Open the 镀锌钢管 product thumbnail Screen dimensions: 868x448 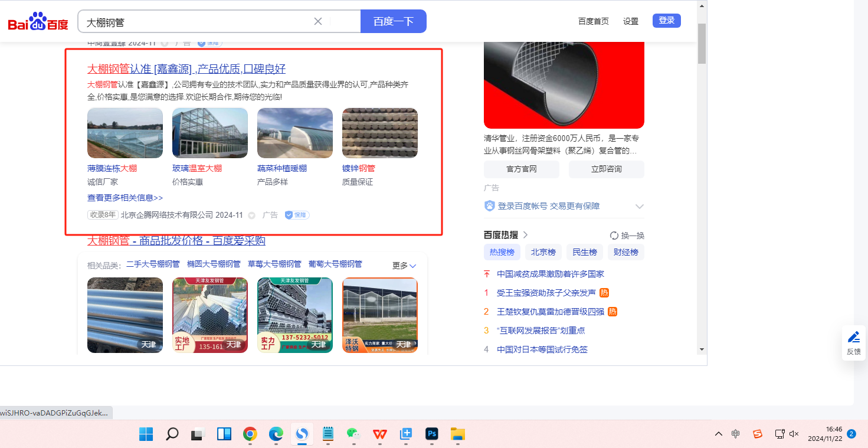[379, 133]
